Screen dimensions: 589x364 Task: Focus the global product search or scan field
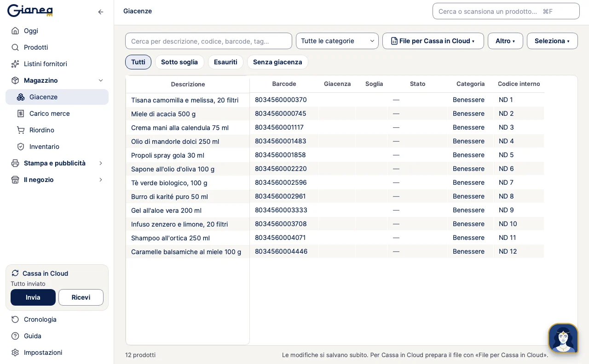pyautogui.click(x=506, y=11)
